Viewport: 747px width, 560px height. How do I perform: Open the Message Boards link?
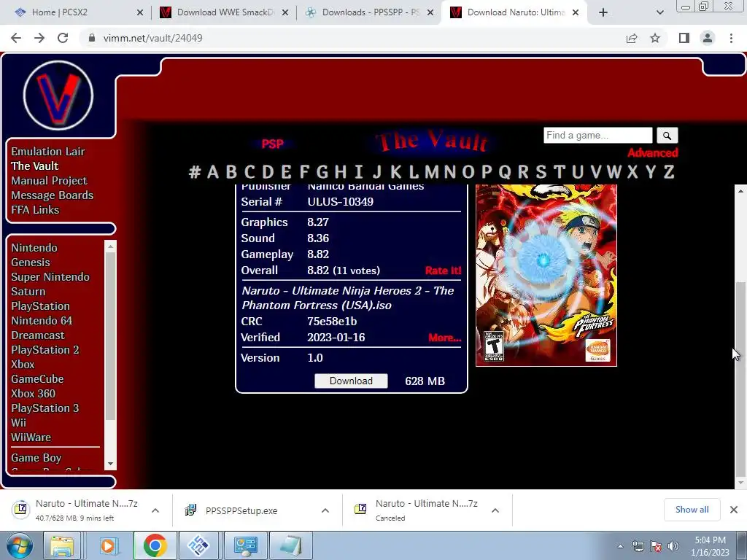(53, 195)
